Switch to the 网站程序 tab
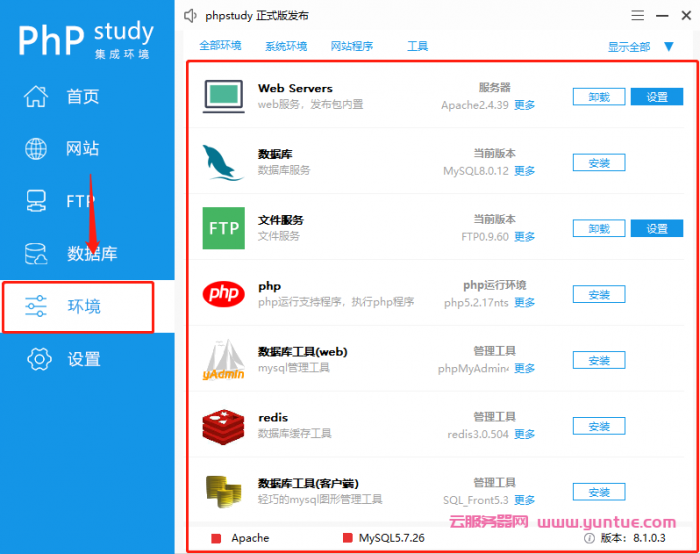The width and height of the screenshot is (700, 554). pyautogui.click(x=352, y=46)
